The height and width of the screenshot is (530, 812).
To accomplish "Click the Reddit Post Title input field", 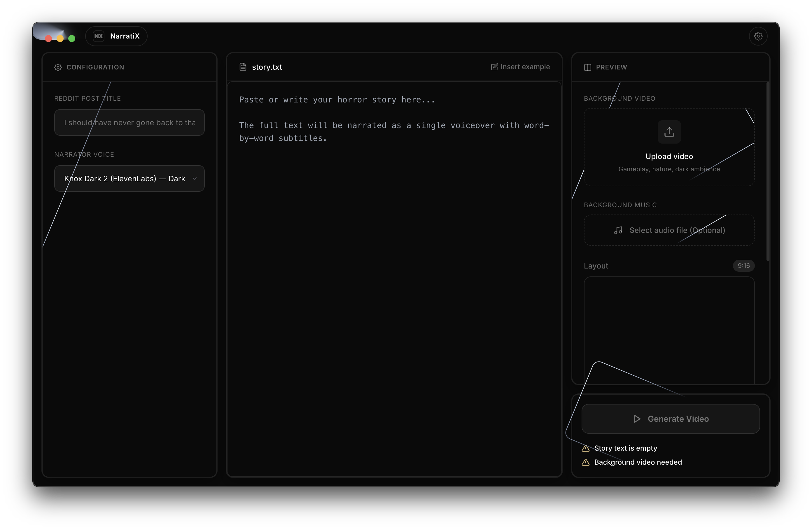I will click(x=129, y=122).
